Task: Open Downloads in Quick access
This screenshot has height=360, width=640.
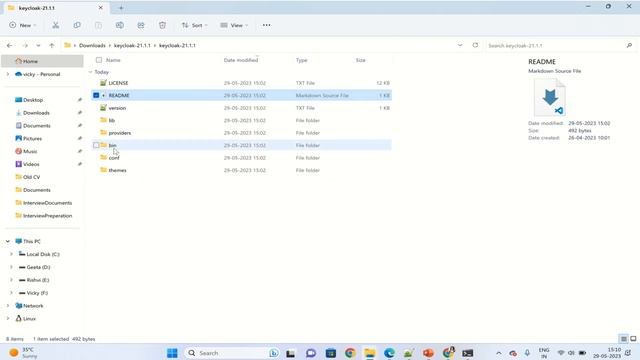Action: pos(36,113)
